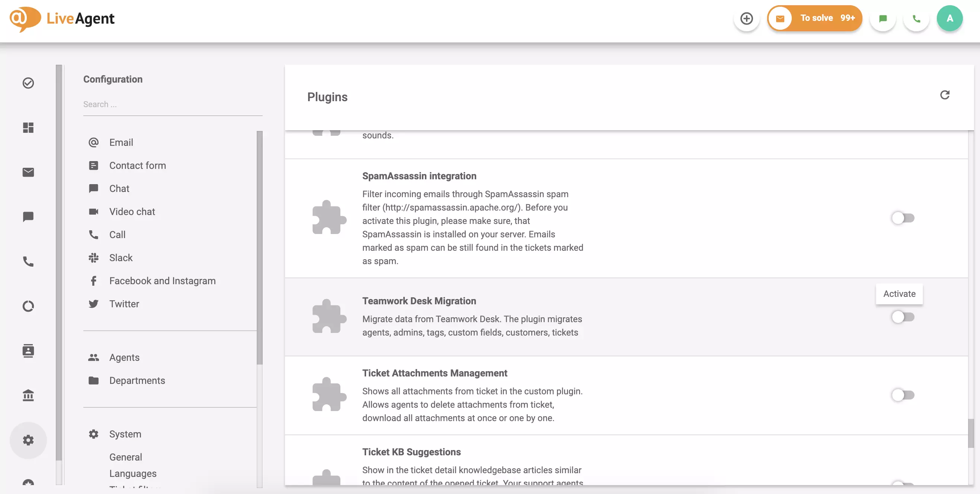Viewport: 980px width, 494px height.
Task: Enable the Ticket Attachments Management plugin
Action: click(902, 395)
